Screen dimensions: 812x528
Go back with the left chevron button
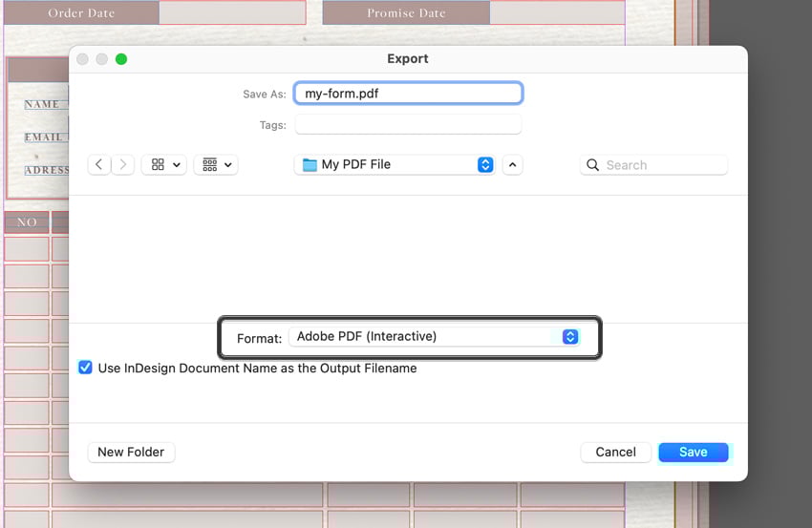point(99,164)
